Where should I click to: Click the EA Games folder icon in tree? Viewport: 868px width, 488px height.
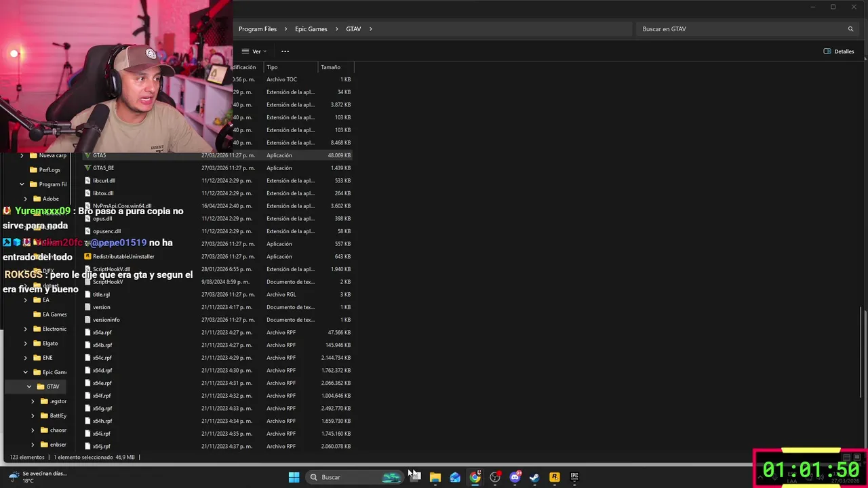click(x=37, y=314)
